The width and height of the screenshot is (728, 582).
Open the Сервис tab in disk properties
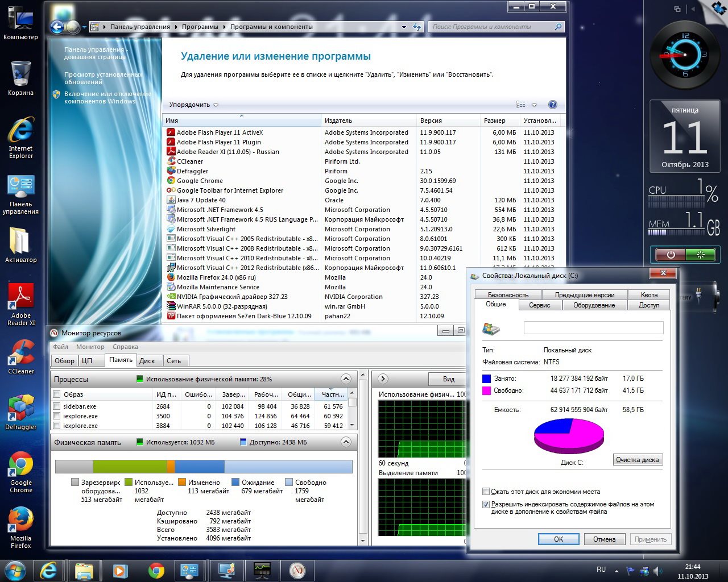pos(539,305)
